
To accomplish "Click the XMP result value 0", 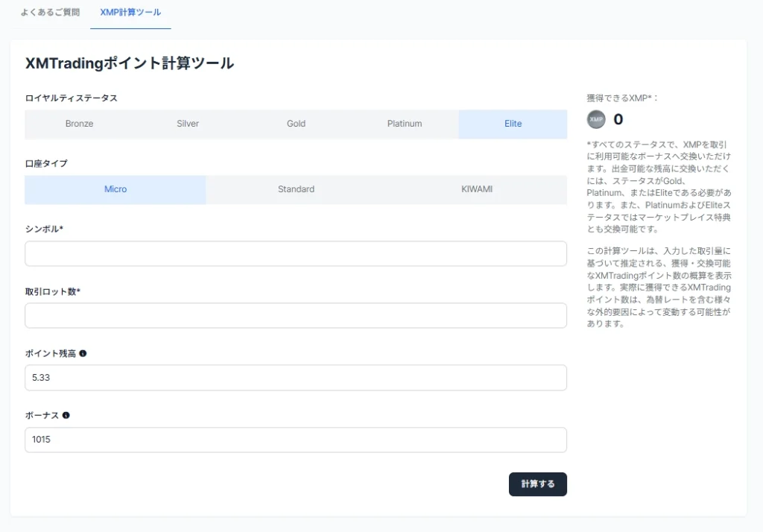I will [618, 119].
